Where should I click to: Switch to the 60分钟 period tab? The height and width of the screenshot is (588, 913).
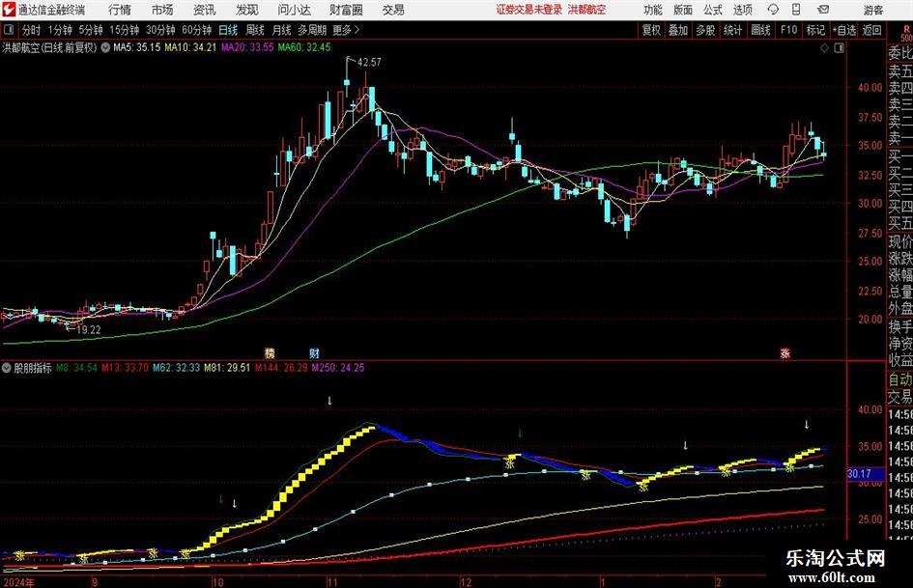click(196, 30)
